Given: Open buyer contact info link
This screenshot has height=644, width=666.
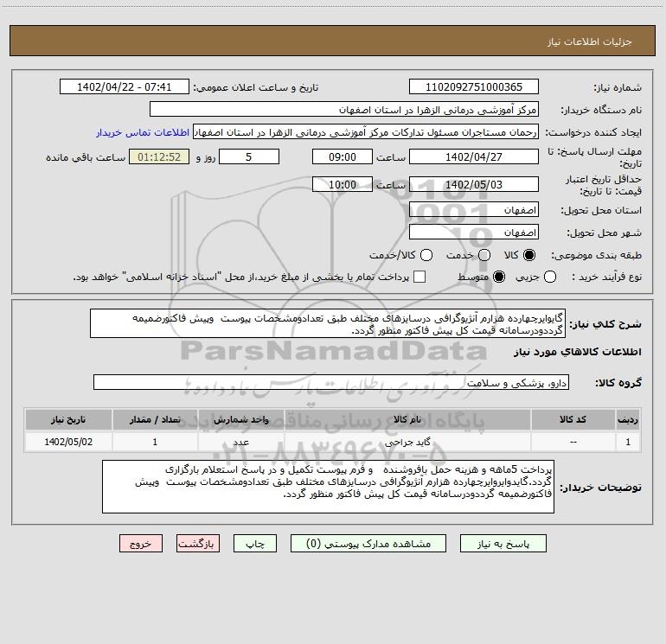Looking at the screenshot, I should 143,132.
